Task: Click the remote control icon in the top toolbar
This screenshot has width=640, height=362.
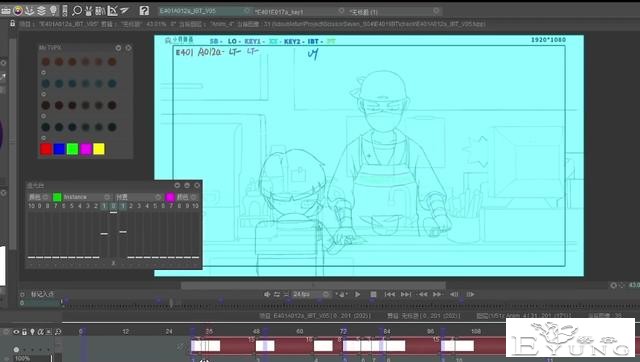Action: pyautogui.click(x=64, y=11)
